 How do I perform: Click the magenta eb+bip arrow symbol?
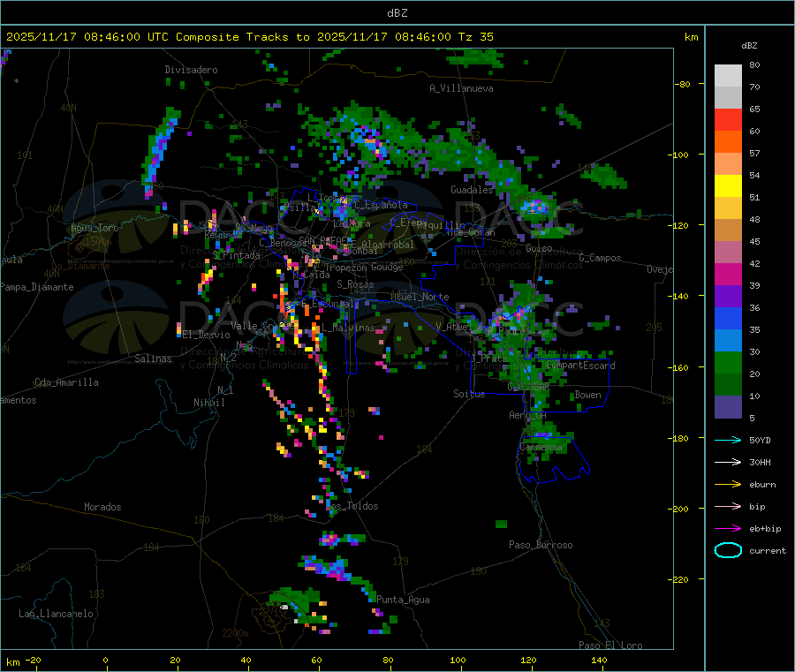pos(728,529)
